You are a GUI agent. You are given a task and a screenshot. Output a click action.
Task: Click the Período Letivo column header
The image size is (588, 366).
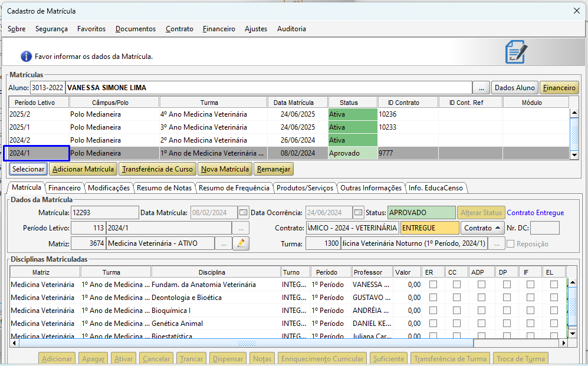tap(39, 103)
